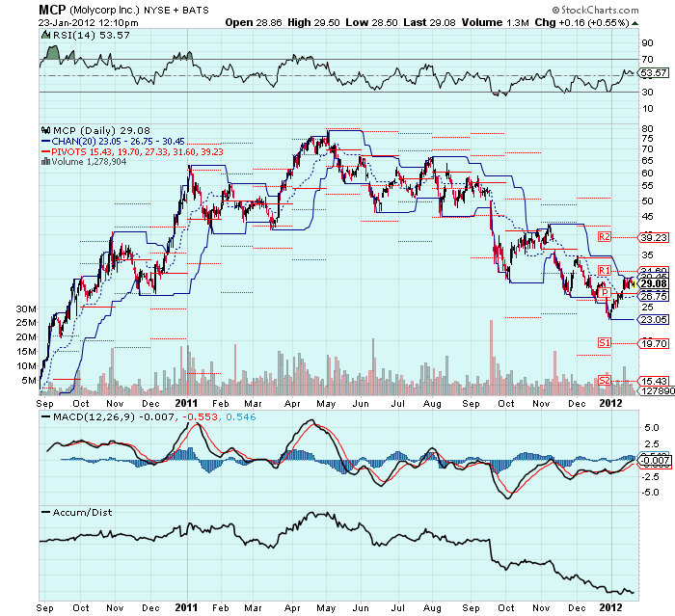Click the green up-arrow after the Chg value

[x=634, y=23]
